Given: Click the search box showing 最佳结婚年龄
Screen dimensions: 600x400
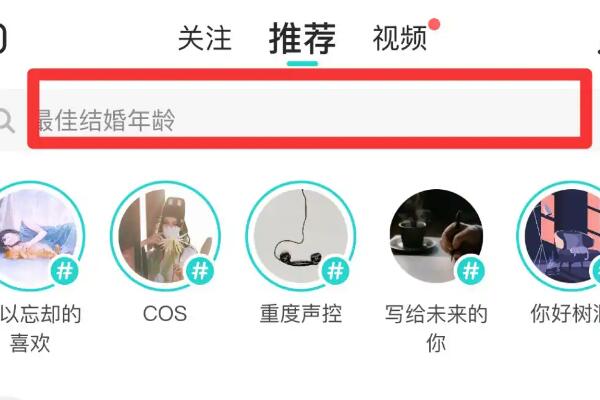Looking at the screenshot, I should coord(300,118).
